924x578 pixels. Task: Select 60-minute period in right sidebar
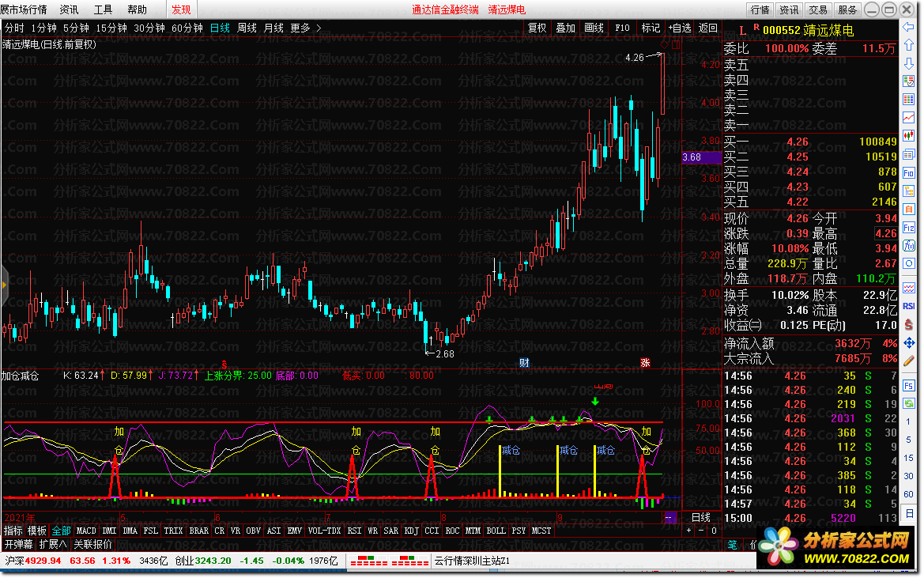click(x=909, y=493)
